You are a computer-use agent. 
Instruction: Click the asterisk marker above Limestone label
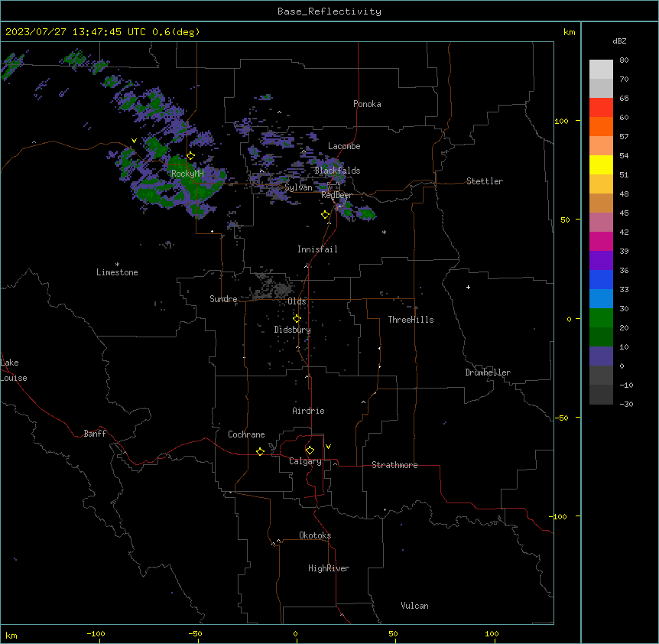click(117, 265)
